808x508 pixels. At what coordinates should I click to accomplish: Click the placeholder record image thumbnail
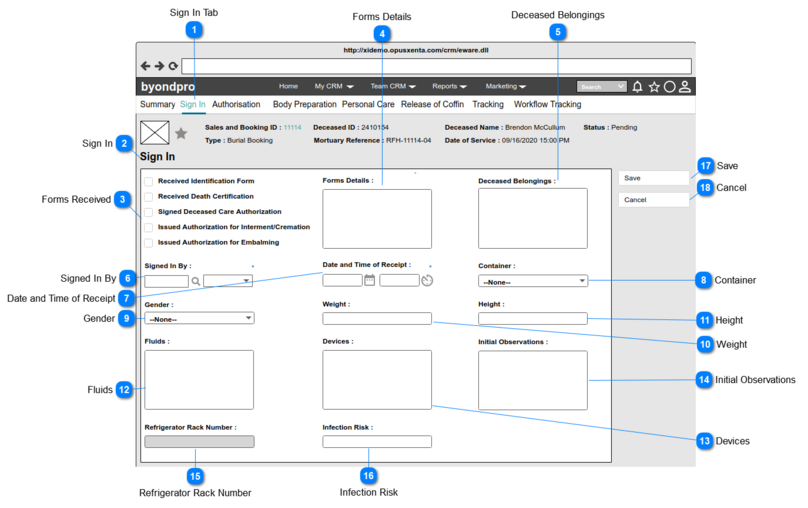coord(155,132)
